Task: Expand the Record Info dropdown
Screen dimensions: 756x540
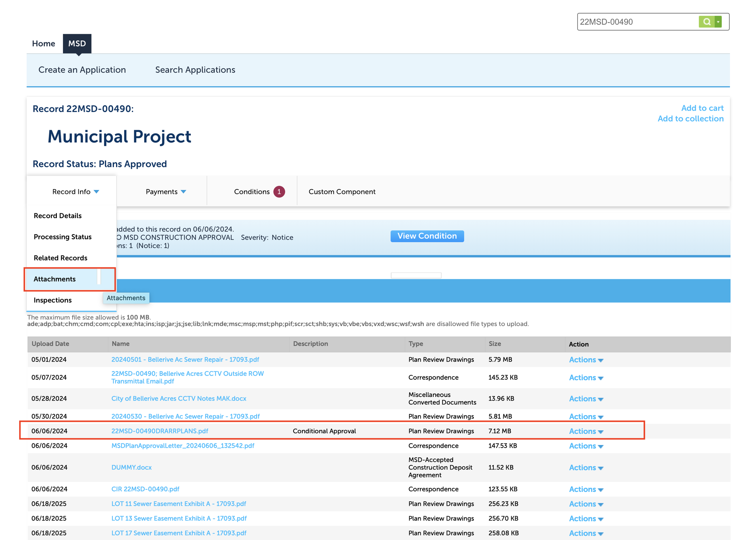Action: (75, 191)
